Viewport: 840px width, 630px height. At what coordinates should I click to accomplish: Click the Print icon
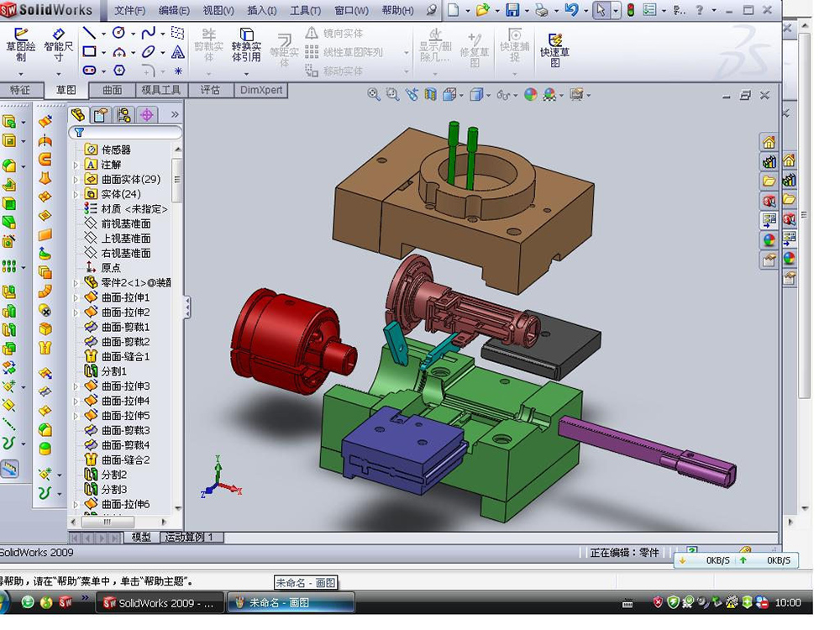[542, 9]
